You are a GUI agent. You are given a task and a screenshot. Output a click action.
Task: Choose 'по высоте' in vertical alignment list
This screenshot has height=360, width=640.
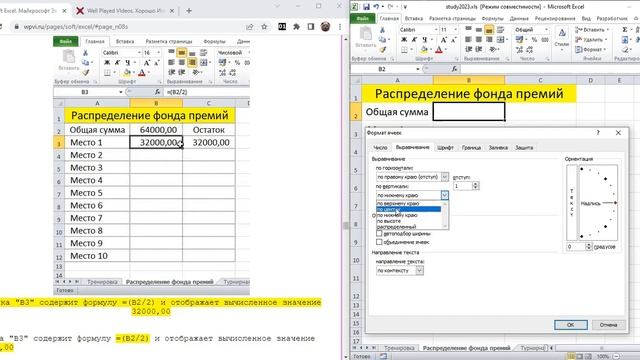[x=408, y=221]
